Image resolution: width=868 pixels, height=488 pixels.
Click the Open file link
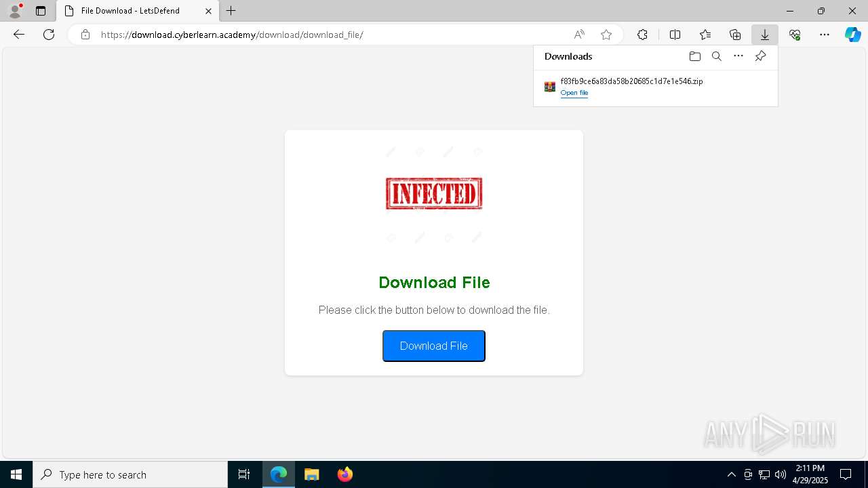coord(574,93)
